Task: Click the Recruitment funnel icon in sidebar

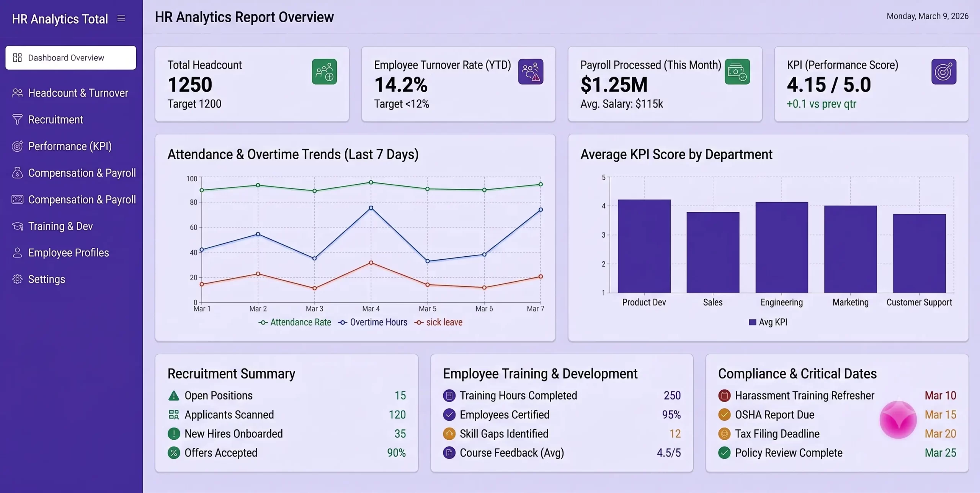Action: (x=17, y=120)
